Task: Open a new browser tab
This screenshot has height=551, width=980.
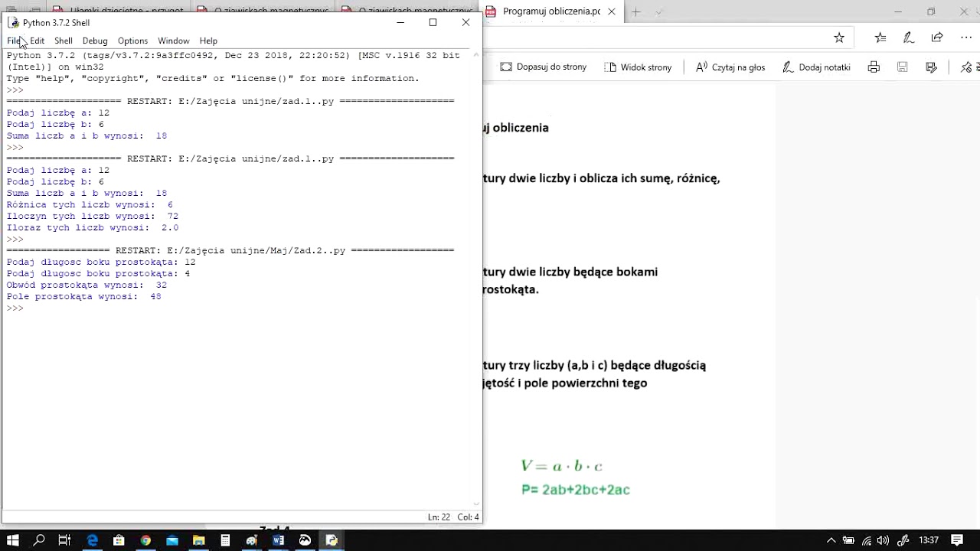Action: point(635,11)
